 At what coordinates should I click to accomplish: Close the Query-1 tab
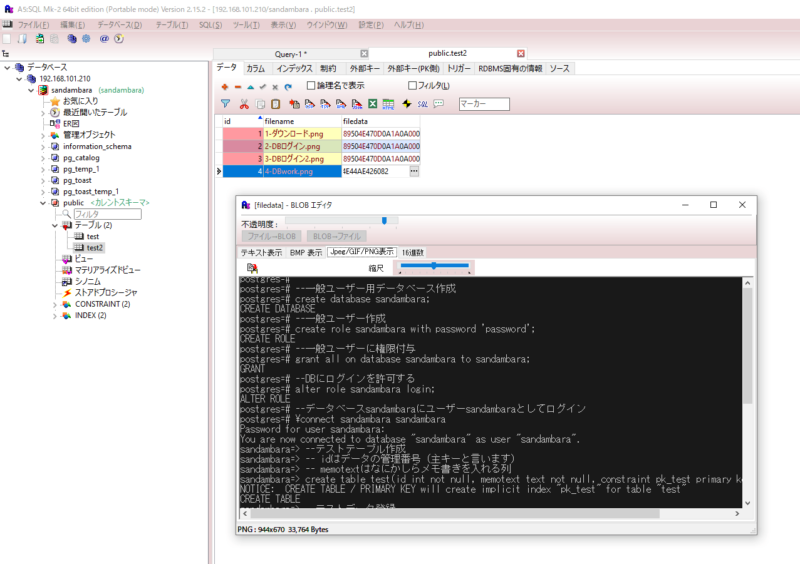(364, 54)
